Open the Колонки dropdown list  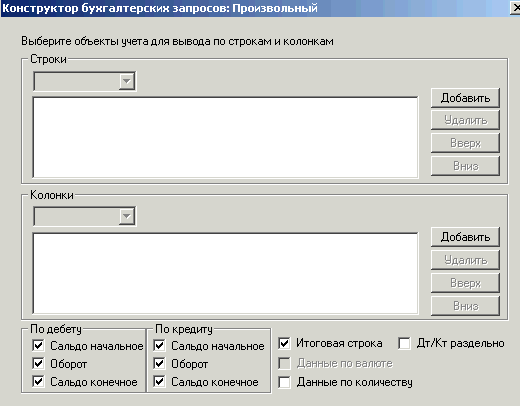pyautogui.click(x=127, y=216)
